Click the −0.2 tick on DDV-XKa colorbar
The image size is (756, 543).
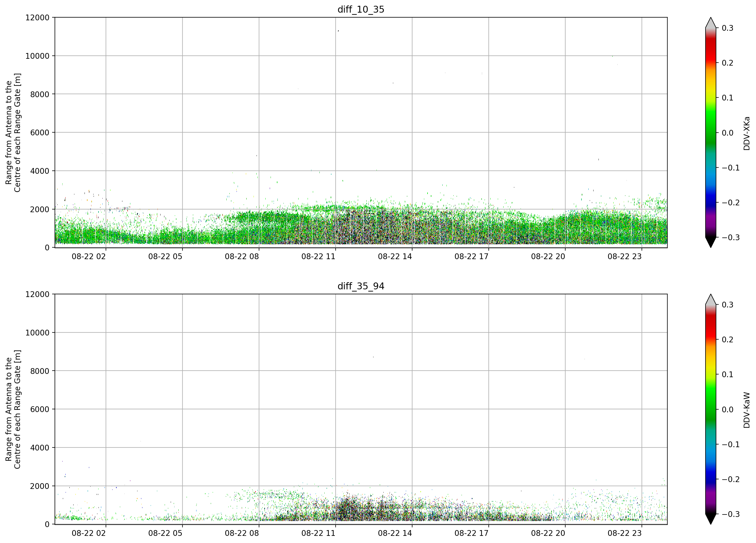click(731, 203)
